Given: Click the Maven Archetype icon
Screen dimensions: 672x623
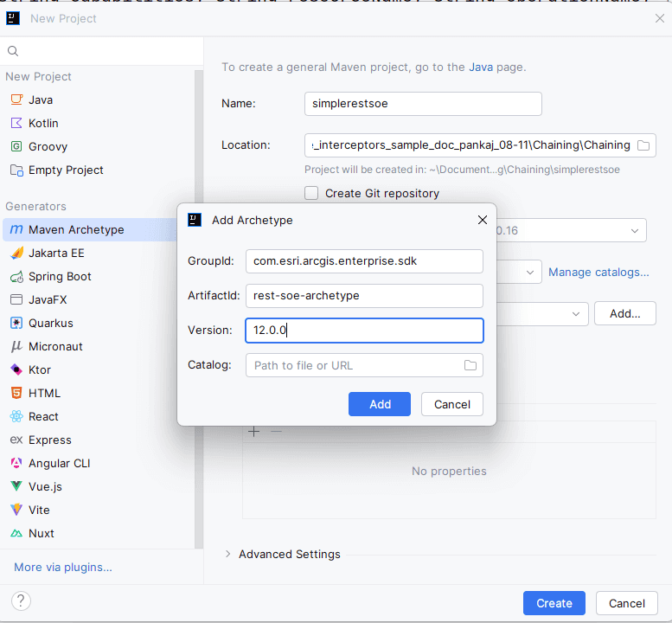Looking at the screenshot, I should (x=16, y=230).
